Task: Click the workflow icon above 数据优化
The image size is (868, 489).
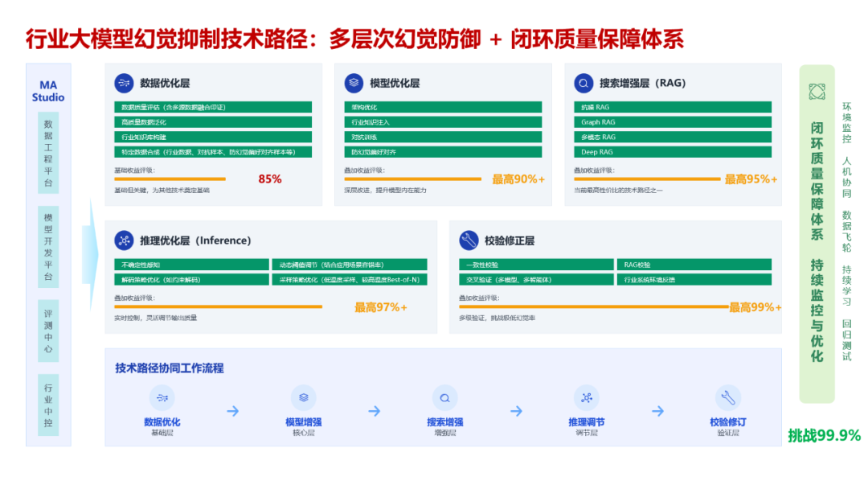Action: click(162, 397)
